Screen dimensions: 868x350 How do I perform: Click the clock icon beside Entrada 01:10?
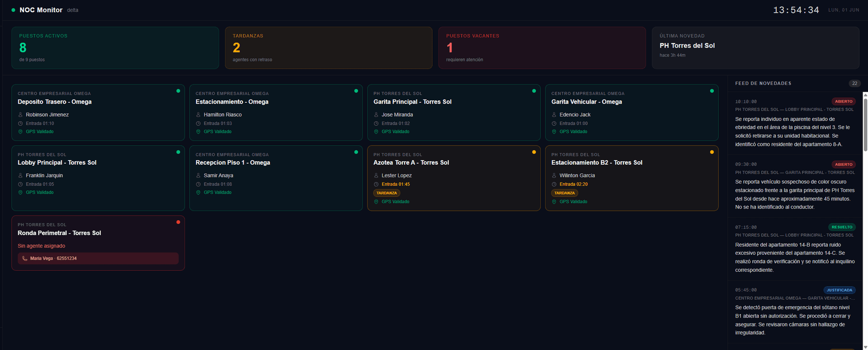[x=20, y=123]
